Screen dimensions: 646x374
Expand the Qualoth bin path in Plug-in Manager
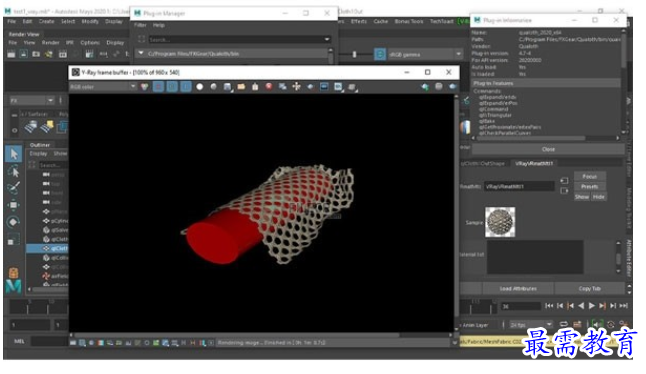click(x=141, y=54)
